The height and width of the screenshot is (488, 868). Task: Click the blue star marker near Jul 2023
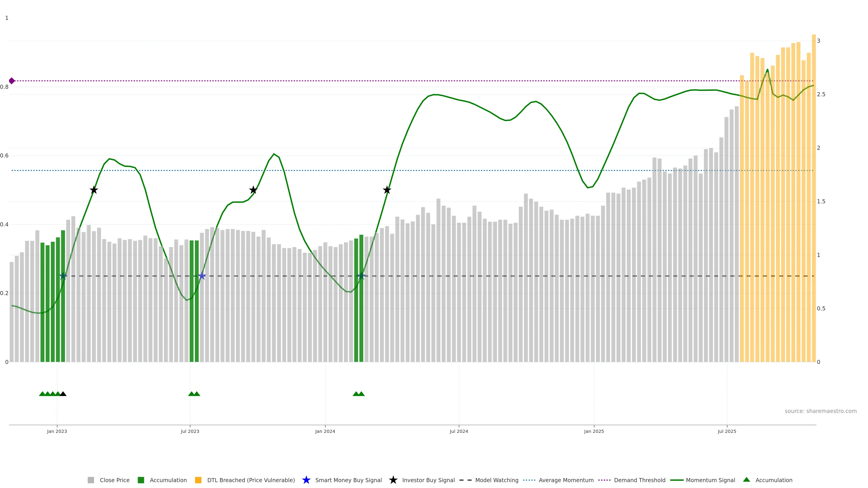pos(202,276)
